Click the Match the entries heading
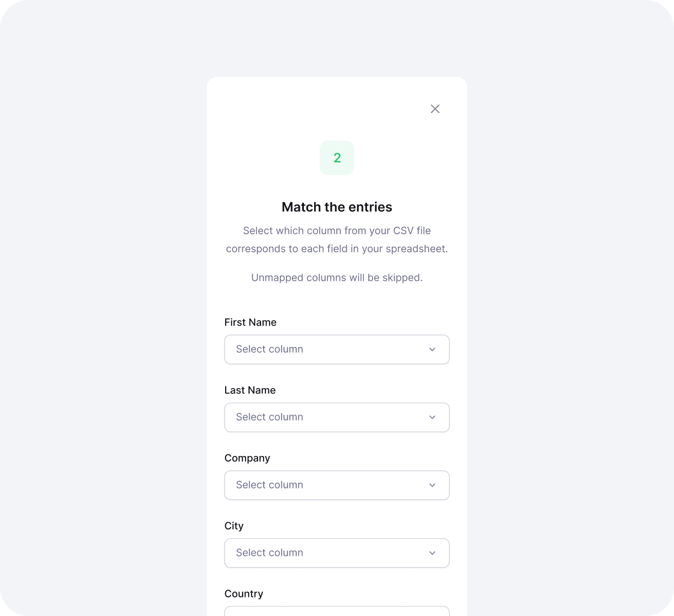Screen dimensions: 674x616 click(x=336, y=207)
